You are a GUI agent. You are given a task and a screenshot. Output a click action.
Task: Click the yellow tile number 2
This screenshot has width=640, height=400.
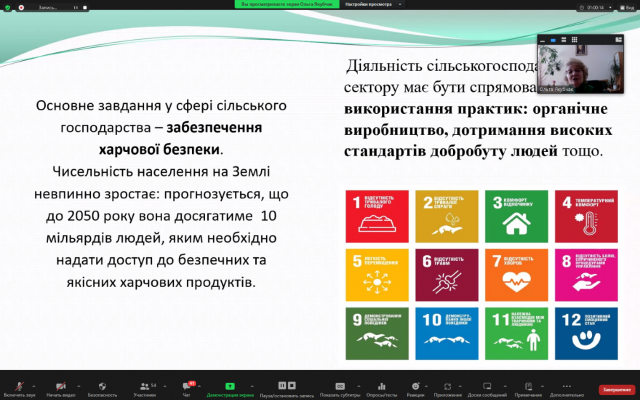coord(447,216)
